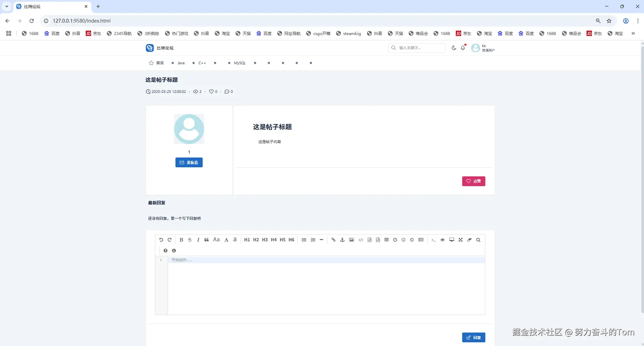Go back to the previous page
644x346 pixels.
[x=7, y=21]
